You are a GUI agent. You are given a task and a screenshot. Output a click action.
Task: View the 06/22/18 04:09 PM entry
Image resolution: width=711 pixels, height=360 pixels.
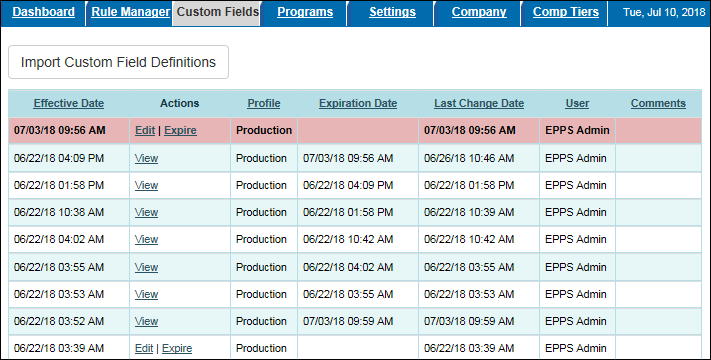[x=146, y=158]
